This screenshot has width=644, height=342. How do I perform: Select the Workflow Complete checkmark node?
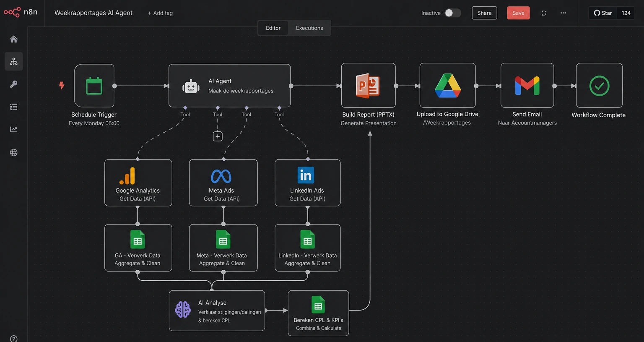click(x=599, y=86)
